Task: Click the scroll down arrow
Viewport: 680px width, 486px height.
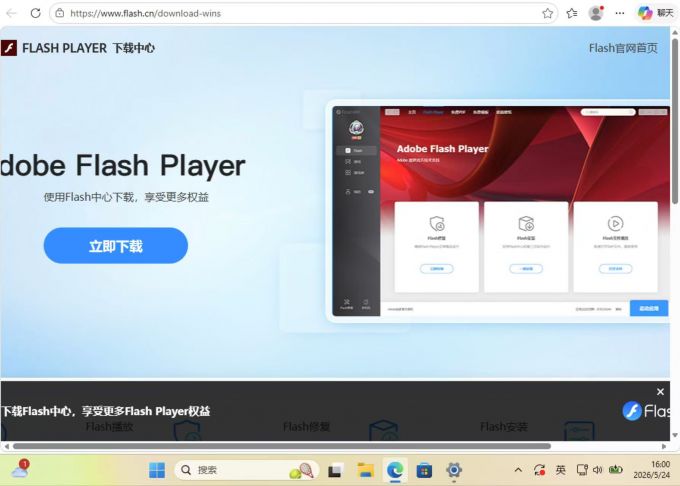Action: [x=675, y=435]
